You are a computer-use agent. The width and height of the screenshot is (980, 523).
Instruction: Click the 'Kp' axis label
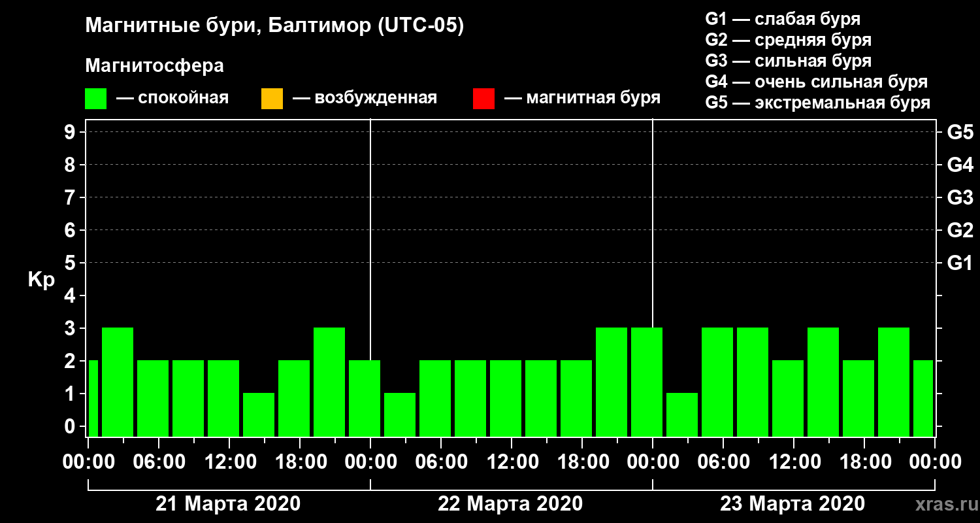[x=41, y=280]
